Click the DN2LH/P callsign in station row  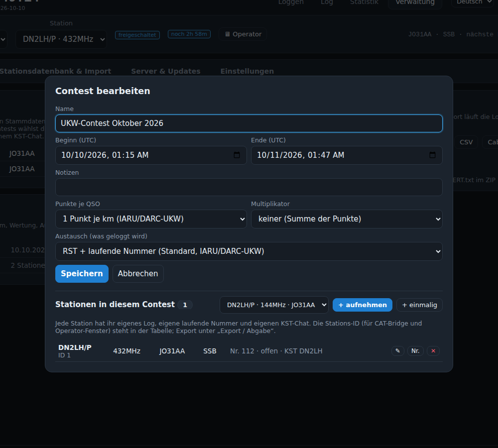pos(75,347)
